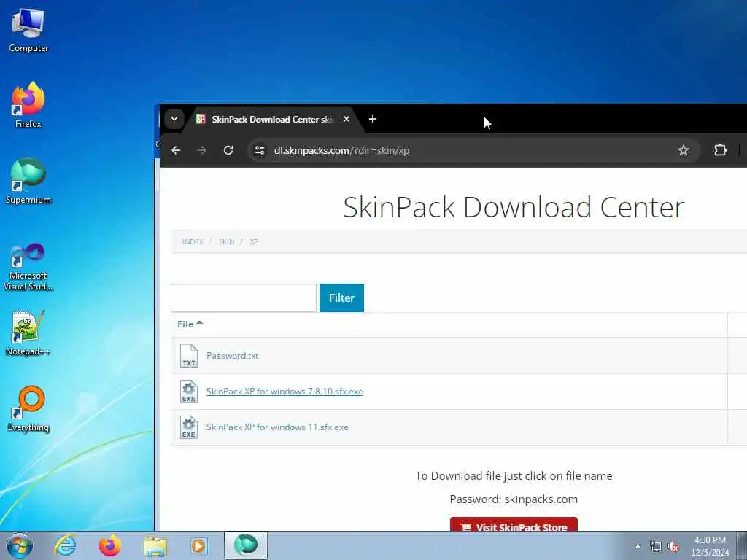The width and height of the screenshot is (747, 560).
Task: Click the address bar URL dl.skinpacks.com
Action: coord(341,150)
